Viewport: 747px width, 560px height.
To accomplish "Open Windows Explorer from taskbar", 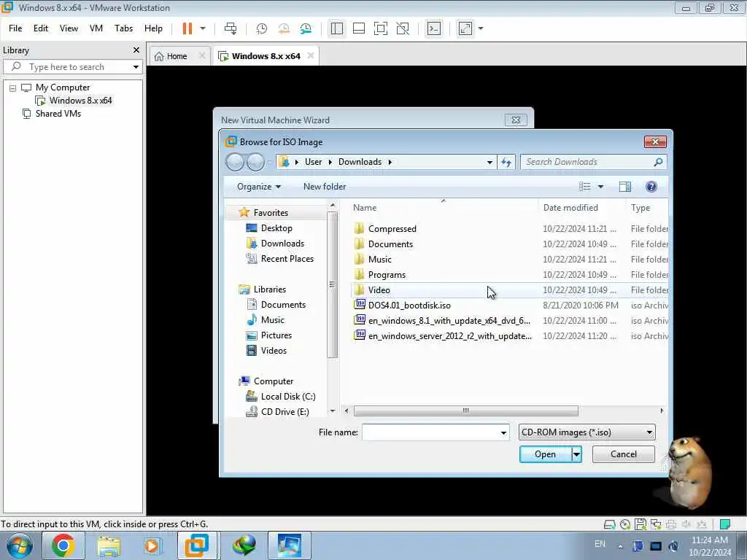I will pos(109,545).
